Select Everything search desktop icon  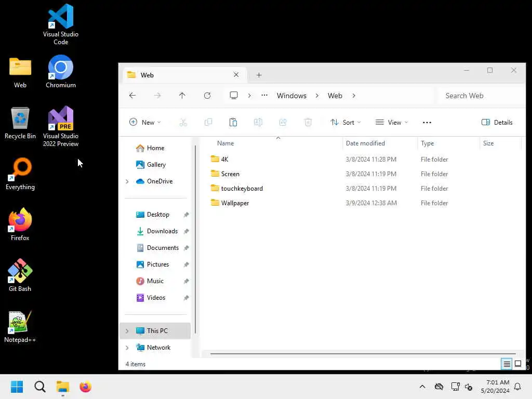click(20, 174)
